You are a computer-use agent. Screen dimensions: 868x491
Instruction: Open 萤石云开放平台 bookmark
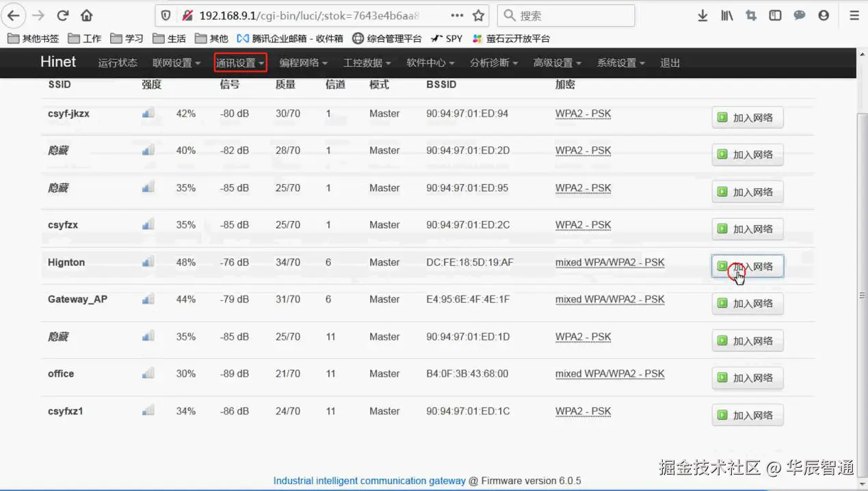[511, 38]
